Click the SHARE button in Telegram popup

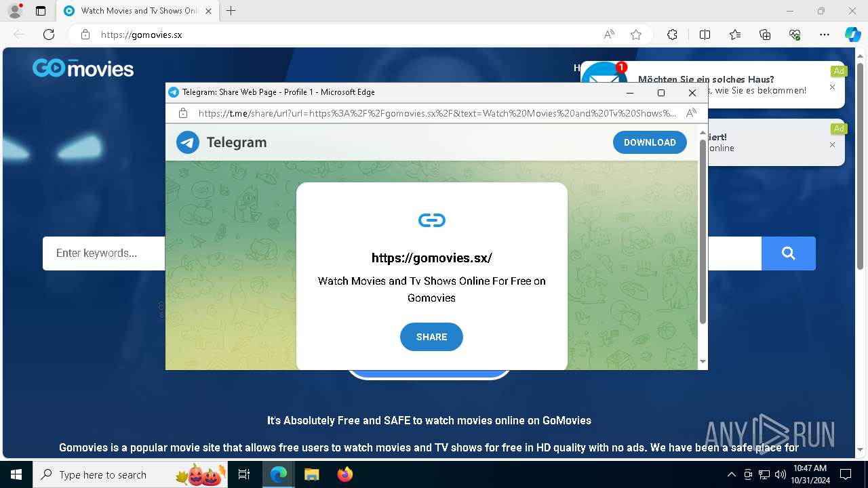pyautogui.click(x=431, y=337)
